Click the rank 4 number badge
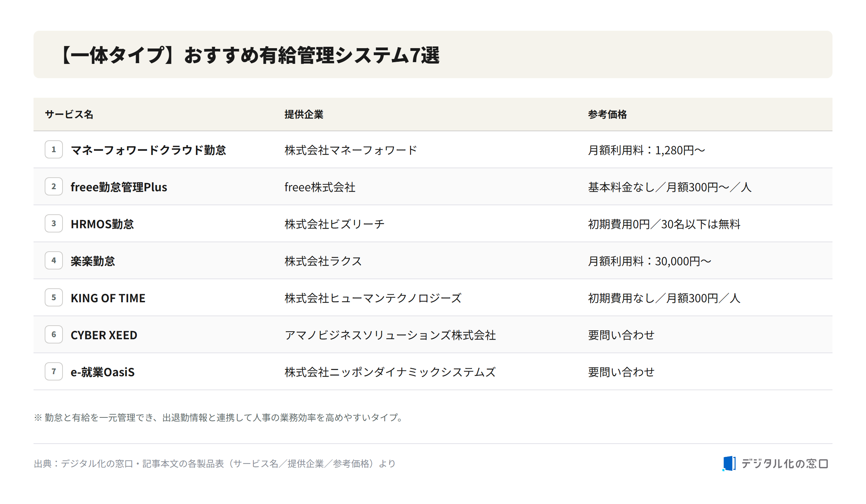Screen dimensions: 866x504 (54, 260)
